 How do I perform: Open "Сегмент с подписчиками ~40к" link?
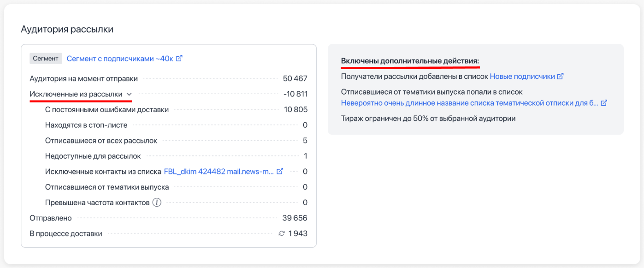coord(120,59)
